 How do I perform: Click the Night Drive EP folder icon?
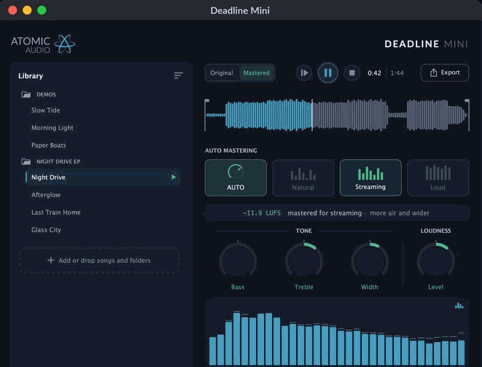click(26, 162)
